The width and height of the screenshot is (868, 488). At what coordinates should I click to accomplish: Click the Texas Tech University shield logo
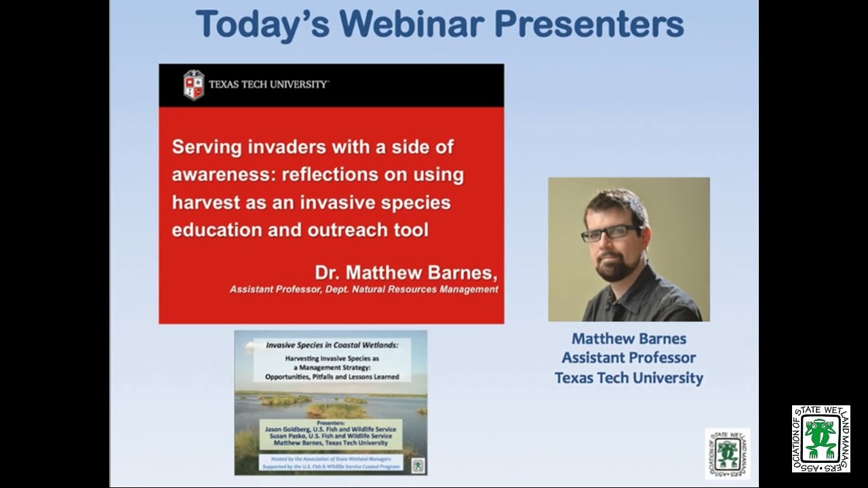click(193, 85)
